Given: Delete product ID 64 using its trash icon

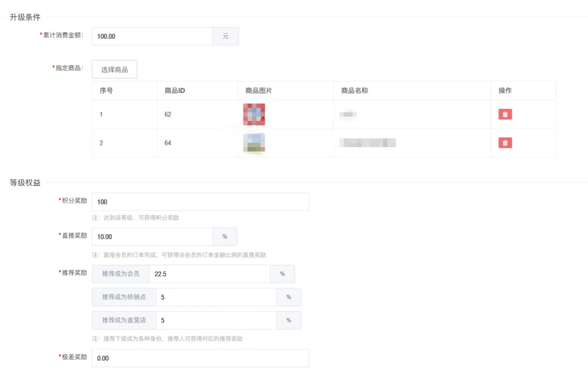Looking at the screenshot, I should [x=504, y=143].
